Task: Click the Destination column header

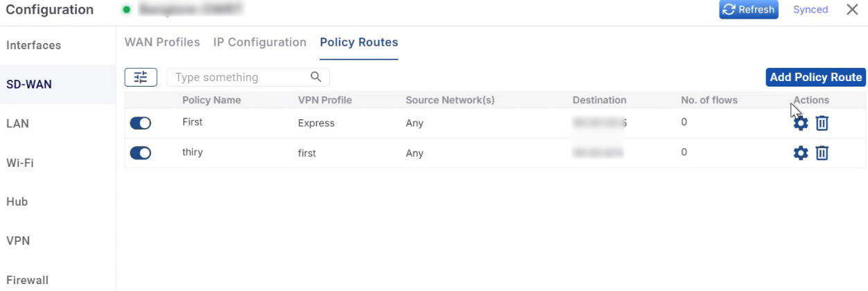Action: [600, 100]
